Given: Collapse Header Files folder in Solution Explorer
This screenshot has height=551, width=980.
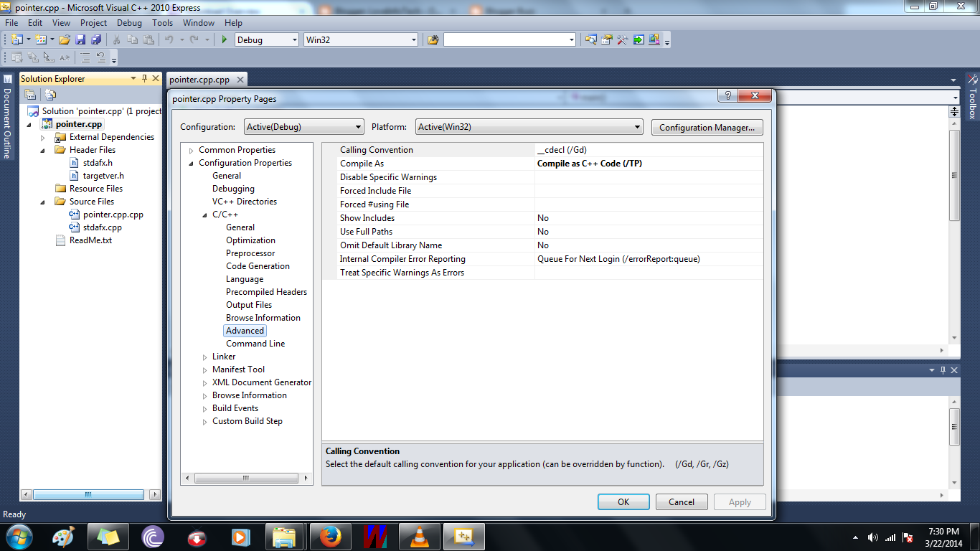Looking at the screenshot, I should (43, 151).
